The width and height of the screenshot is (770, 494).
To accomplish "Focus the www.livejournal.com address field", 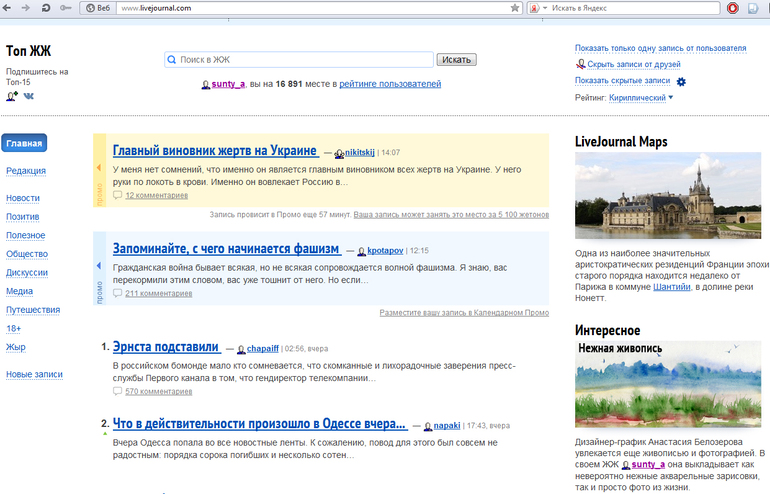I will click(313, 8).
